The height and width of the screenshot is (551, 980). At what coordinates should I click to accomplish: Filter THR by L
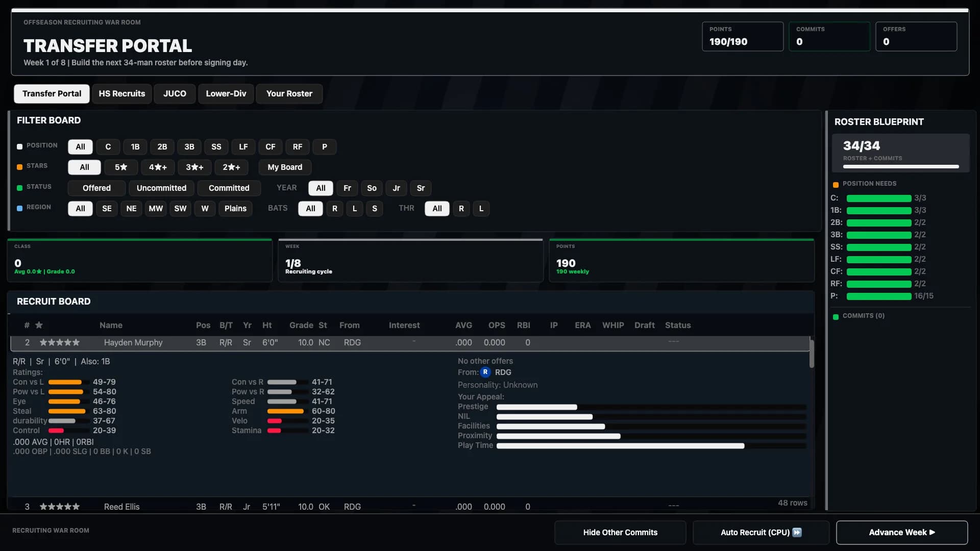(481, 209)
